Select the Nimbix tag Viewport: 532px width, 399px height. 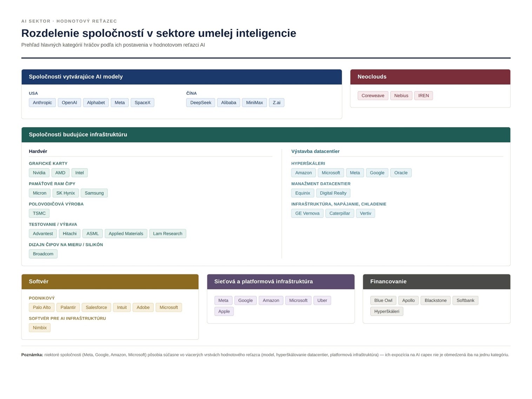(40, 328)
